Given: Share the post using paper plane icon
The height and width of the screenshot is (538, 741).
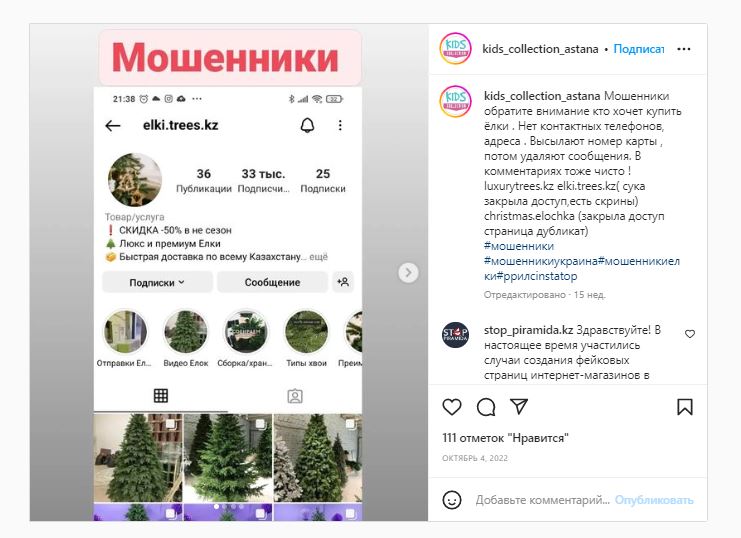Looking at the screenshot, I should pos(519,406).
